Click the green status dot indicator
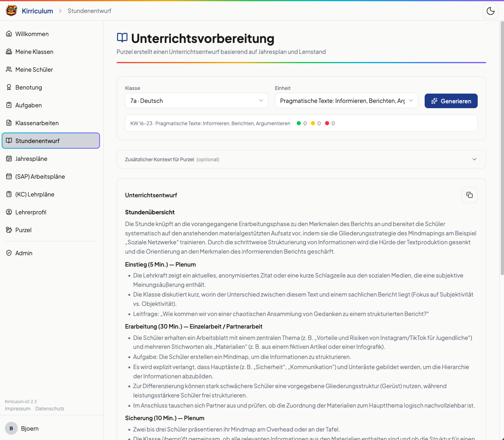This screenshot has width=504, height=440. pos(299,123)
